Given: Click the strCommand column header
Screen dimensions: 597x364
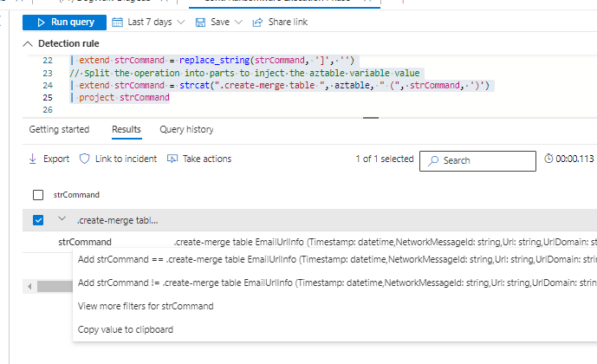Looking at the screenshot, I should [x=76, y=195].
